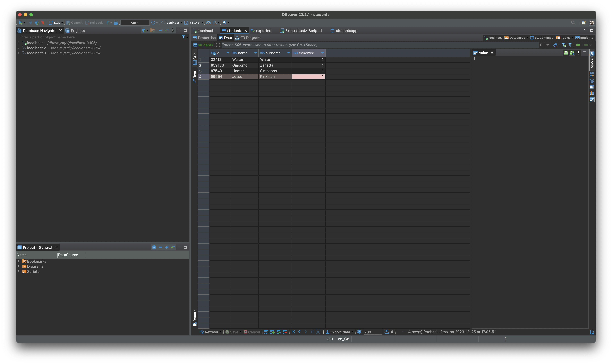Click the green back history arrow
Viewport: 612px width, 364px height.
pyautogui.click(x=578, y=45)
